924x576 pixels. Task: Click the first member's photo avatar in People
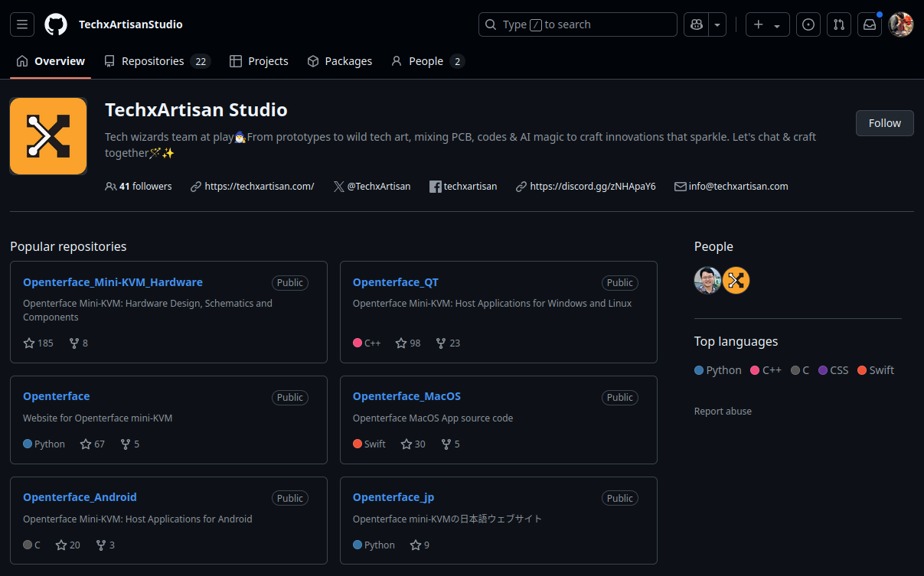tap(708, 281)
